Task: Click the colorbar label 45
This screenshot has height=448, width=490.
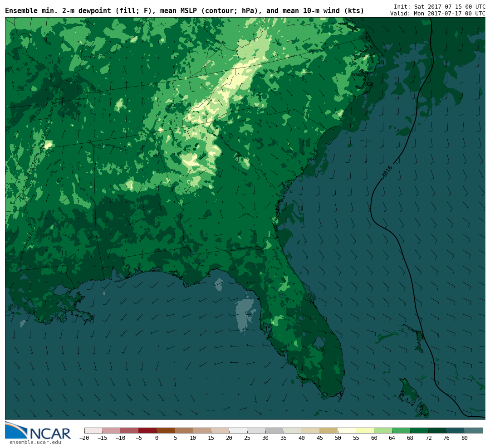Action: (x=320, y=438)
